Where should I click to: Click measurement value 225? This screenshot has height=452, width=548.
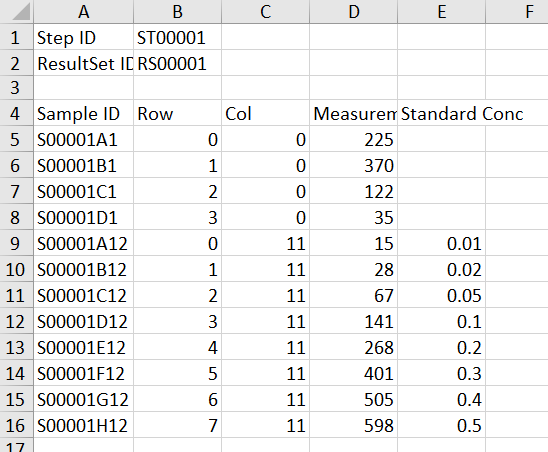coord(353,139)
